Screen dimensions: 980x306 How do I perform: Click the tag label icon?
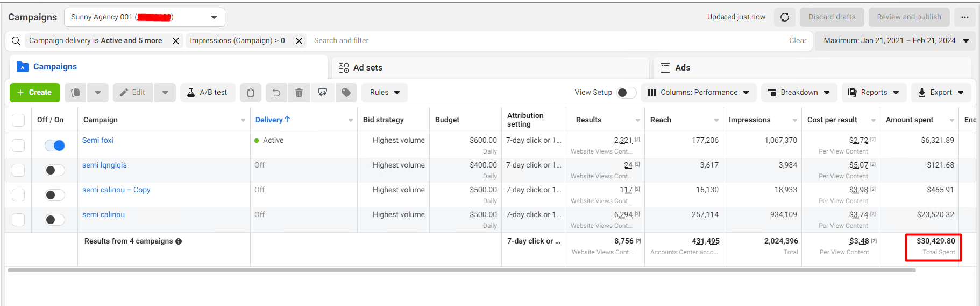tap(346, 93)
